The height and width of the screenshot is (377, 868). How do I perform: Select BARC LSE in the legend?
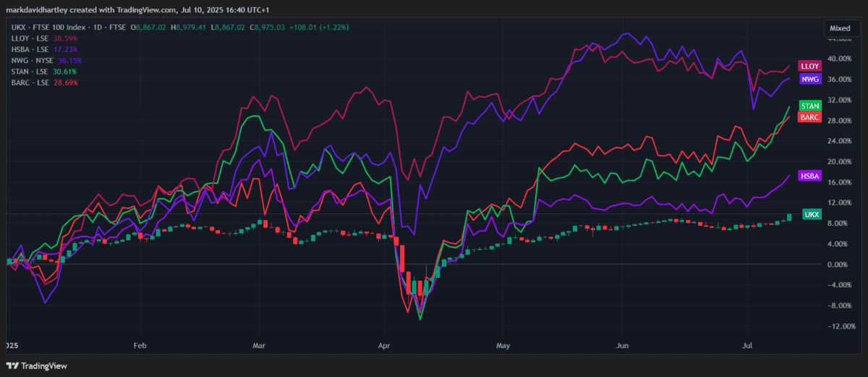(x=30, y=82)
